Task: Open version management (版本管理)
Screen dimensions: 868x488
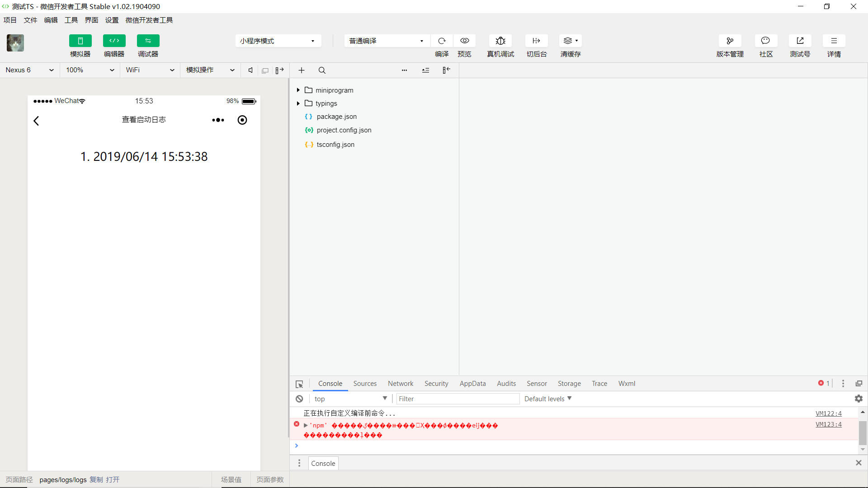Action: [x=730, y=41]
